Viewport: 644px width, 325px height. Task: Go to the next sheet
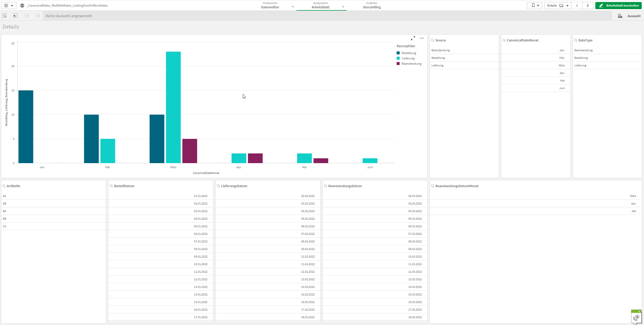pyautogui.click(x=588, y=6)
